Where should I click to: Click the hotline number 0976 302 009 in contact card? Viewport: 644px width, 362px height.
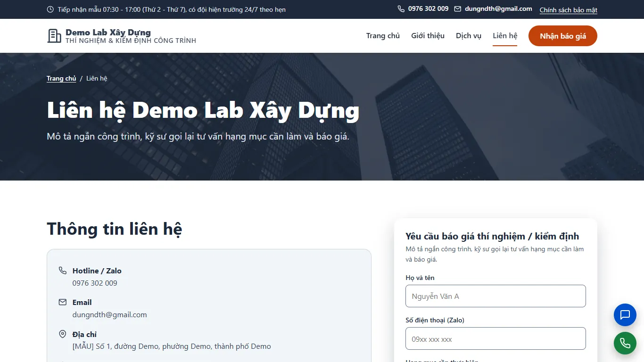pos(95,283)
